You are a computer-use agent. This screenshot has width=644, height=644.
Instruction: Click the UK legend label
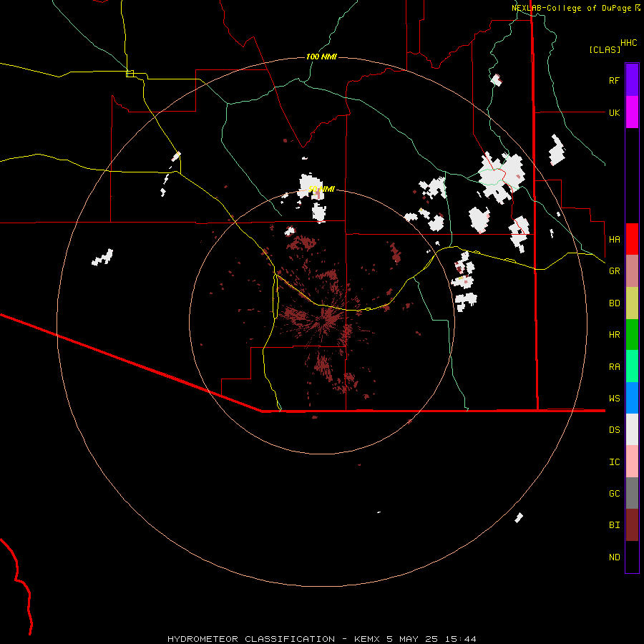tap(614, 112)
